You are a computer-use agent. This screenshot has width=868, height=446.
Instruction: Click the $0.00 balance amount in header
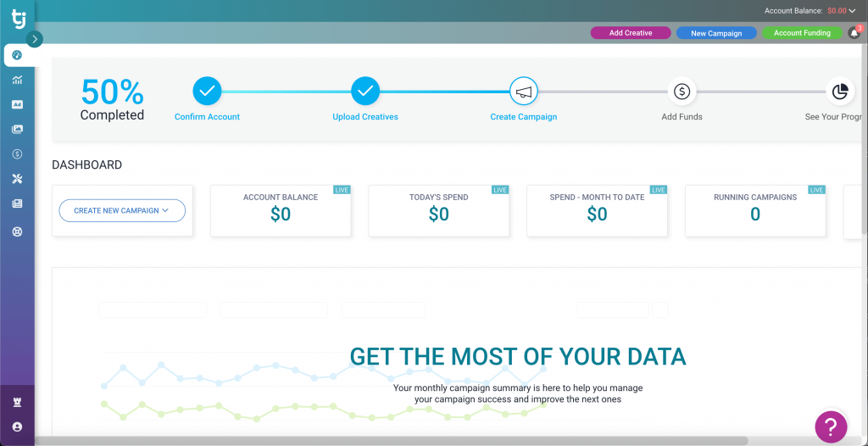pos(837,10)
